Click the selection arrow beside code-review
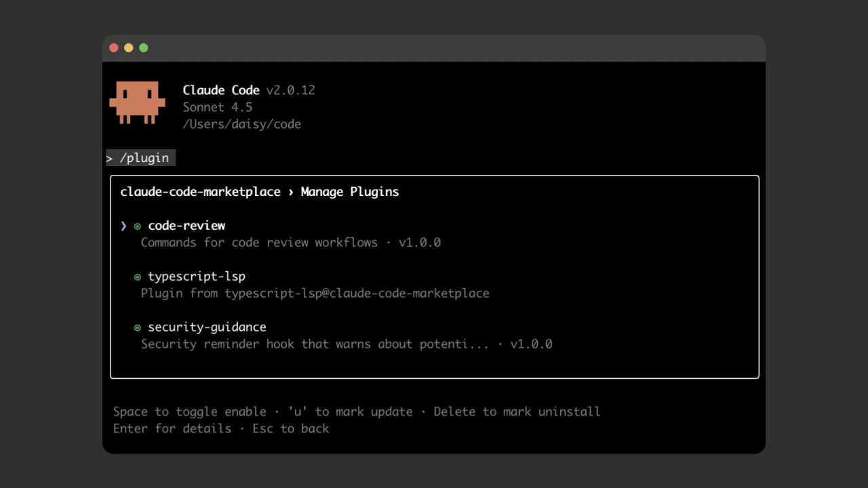The width and height of the screenshot is (868, 488). 123,226
